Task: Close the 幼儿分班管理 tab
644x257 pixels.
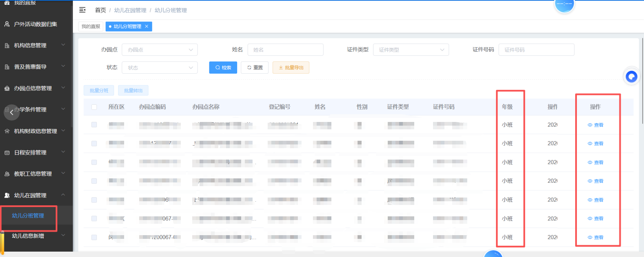Action: point(147,26)
